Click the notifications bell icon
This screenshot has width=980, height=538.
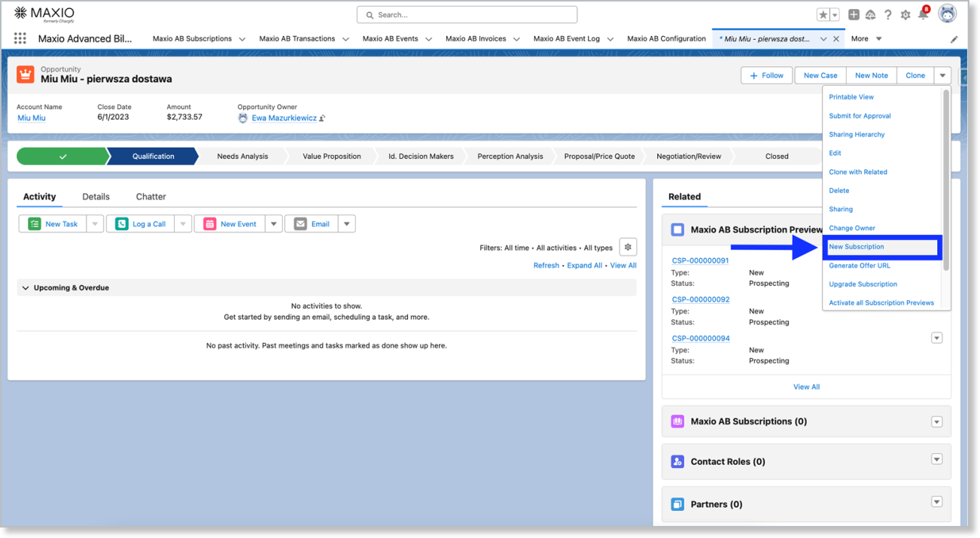pos(923,15)
